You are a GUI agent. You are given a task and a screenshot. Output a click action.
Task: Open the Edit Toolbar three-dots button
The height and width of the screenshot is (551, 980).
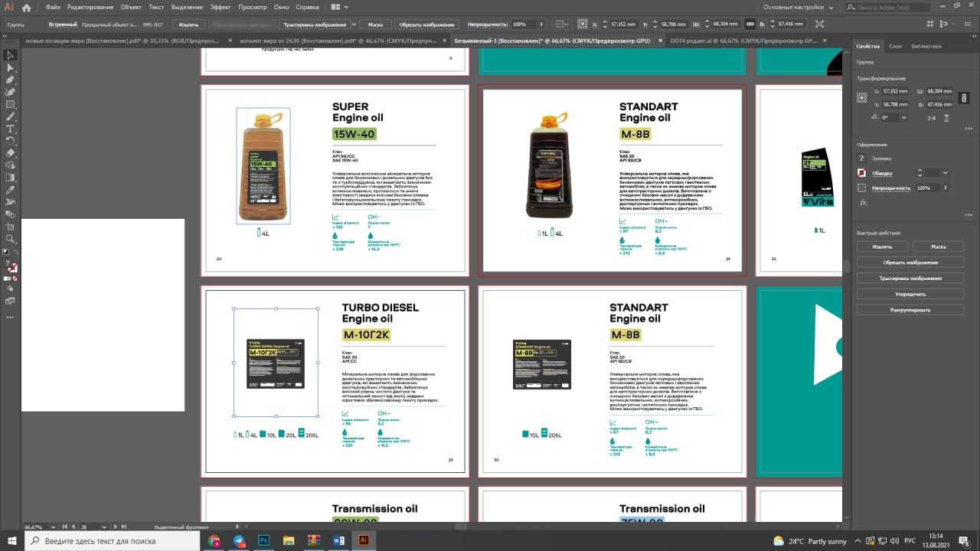pos(11,316)
